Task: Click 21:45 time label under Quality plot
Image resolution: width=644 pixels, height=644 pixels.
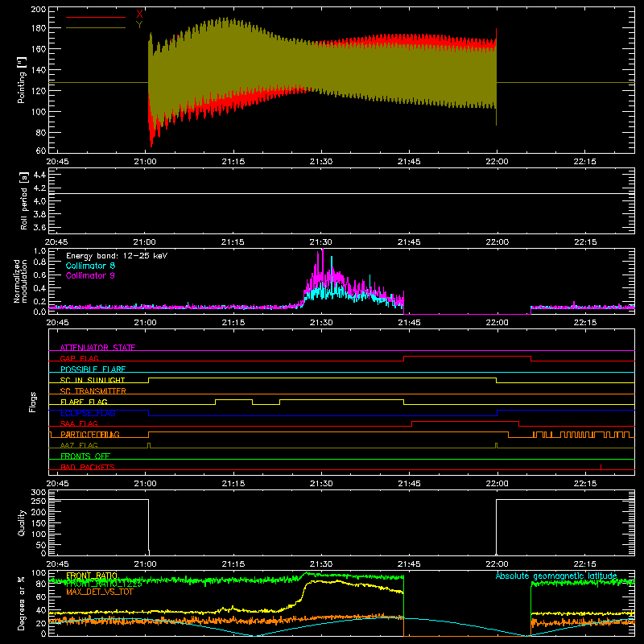Action: point(409,564)
